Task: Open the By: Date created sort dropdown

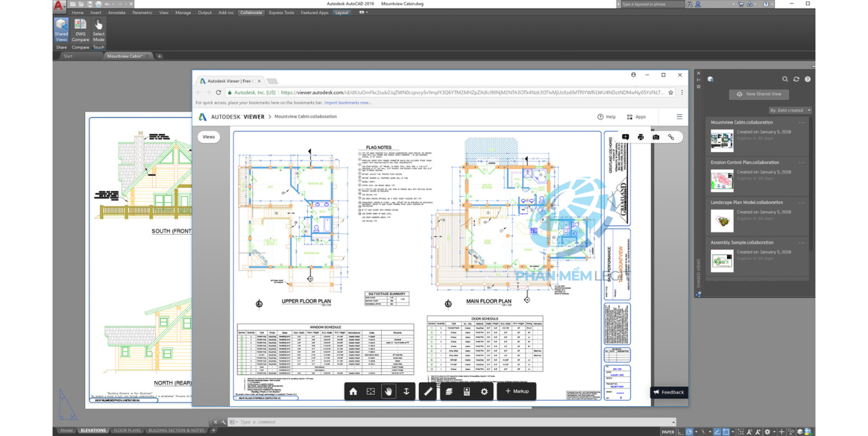Action: click(790, 110)
